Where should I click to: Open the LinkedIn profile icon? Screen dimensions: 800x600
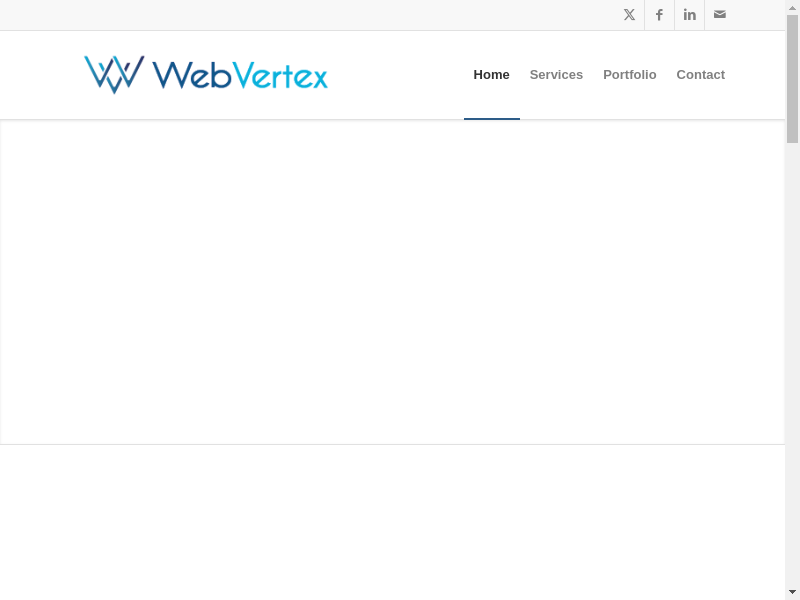point(689,15)
